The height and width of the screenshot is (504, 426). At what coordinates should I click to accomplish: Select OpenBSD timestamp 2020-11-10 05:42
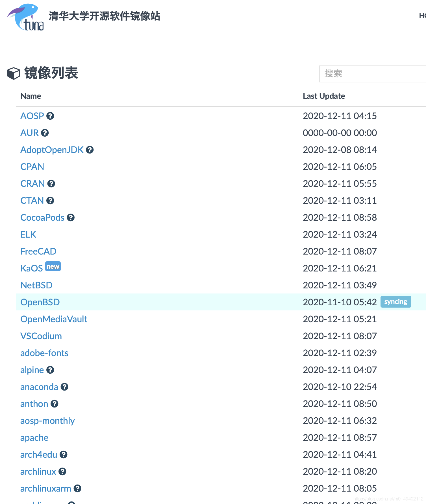(340, 302)
